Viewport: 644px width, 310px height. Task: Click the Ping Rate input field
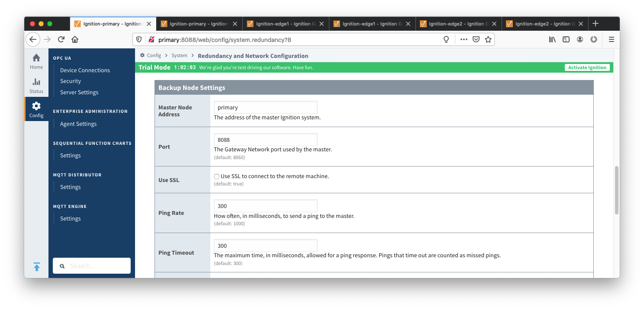[266, 206]
